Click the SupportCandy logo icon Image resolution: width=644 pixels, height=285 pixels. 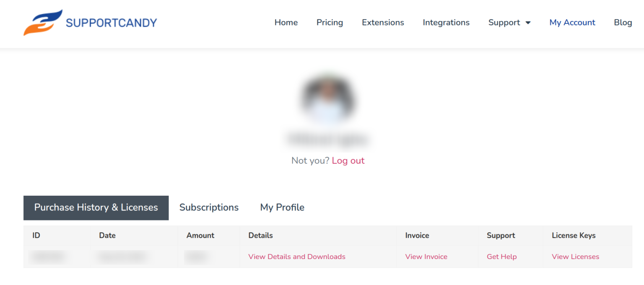[x=43, y=23]
